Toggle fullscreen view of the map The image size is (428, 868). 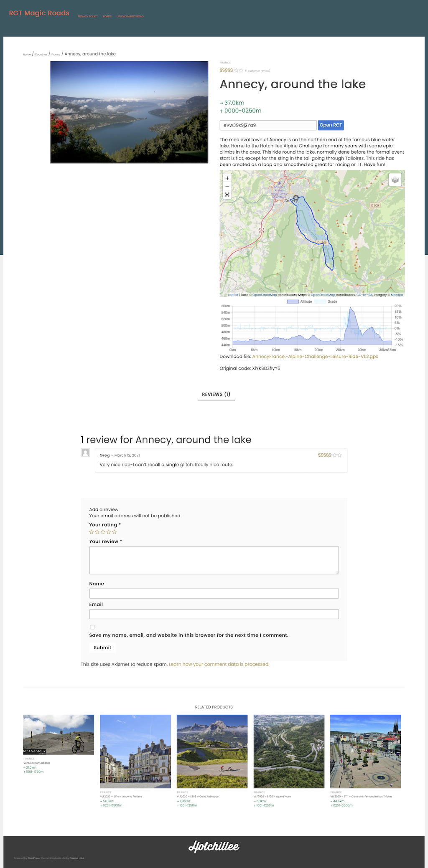[227, 195]
